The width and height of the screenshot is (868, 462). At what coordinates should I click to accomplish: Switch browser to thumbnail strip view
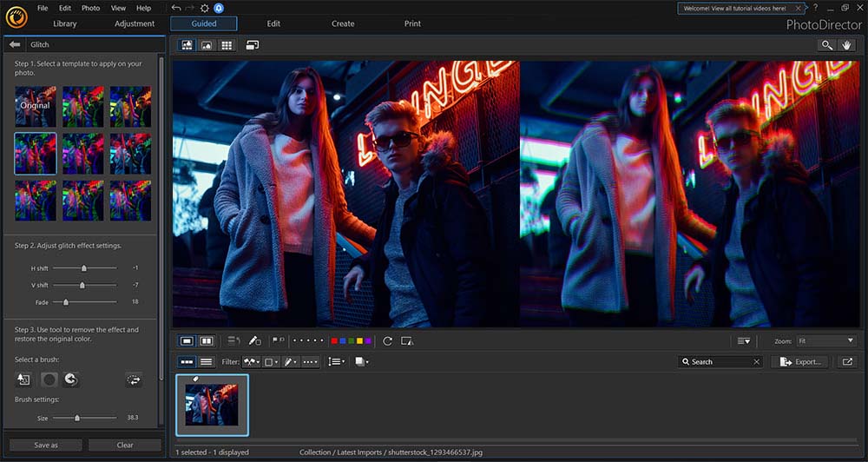pos(187,362)
